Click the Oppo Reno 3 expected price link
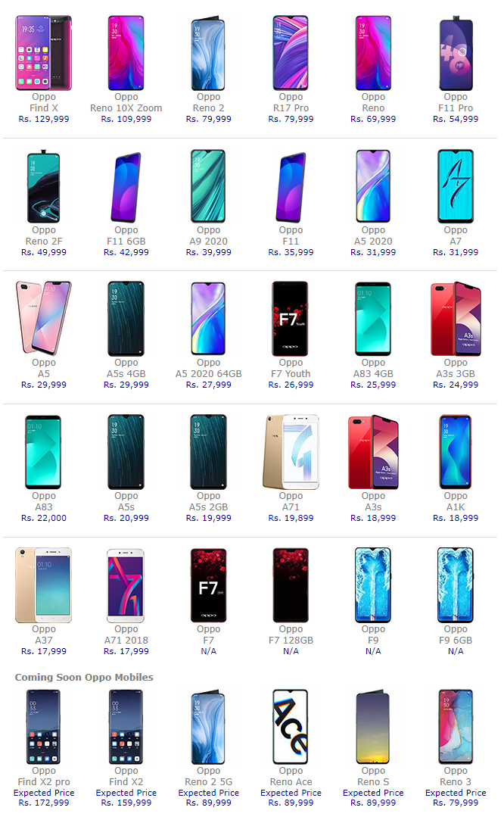This screenshot has width=504, height=820. 456,797
